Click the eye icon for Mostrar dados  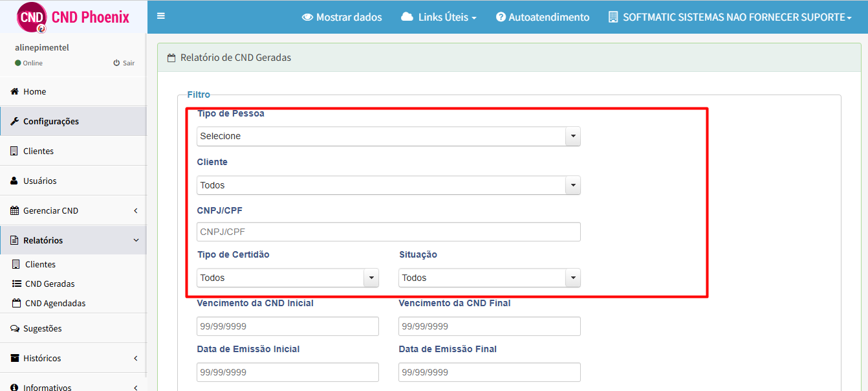[x=307, y=17]
